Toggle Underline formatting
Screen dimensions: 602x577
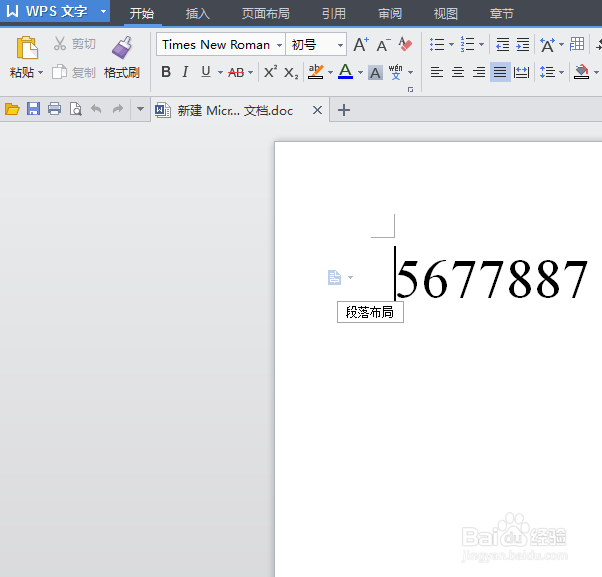206,72
